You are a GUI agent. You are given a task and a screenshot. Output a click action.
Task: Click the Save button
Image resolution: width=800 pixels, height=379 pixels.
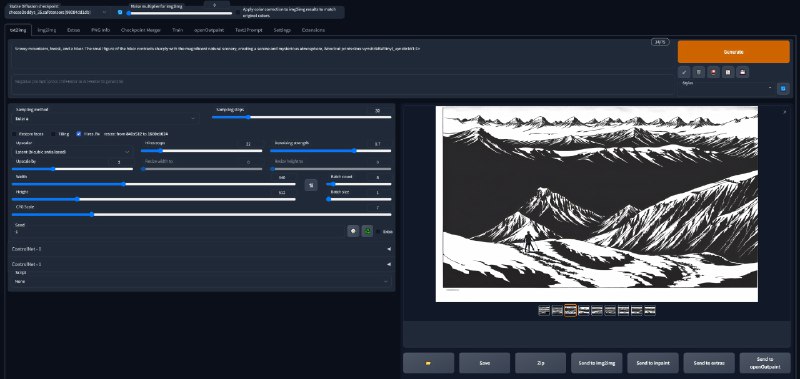pyautogui.click(x=484, y=363)
